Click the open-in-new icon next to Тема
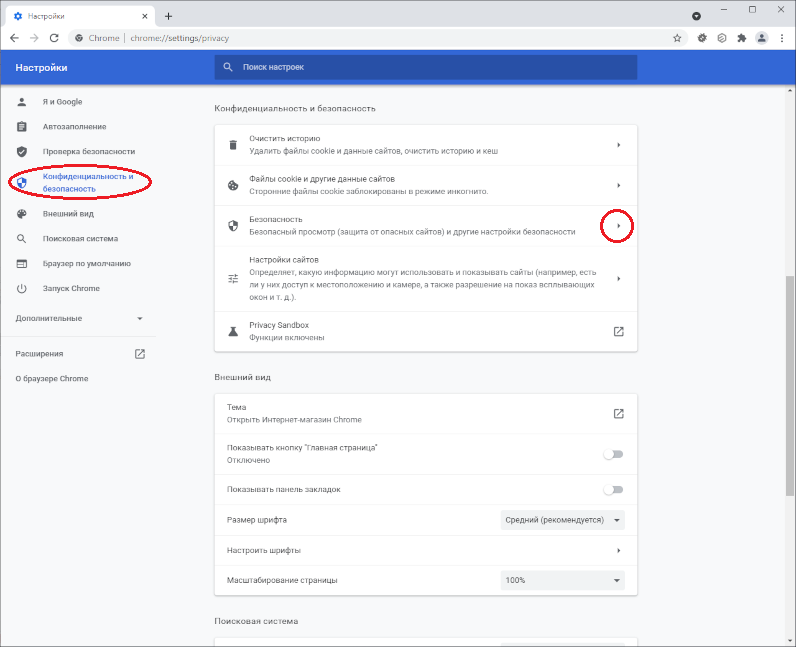Screen dimensions: 796x647 pyautogui.click(x=618, y=414)
